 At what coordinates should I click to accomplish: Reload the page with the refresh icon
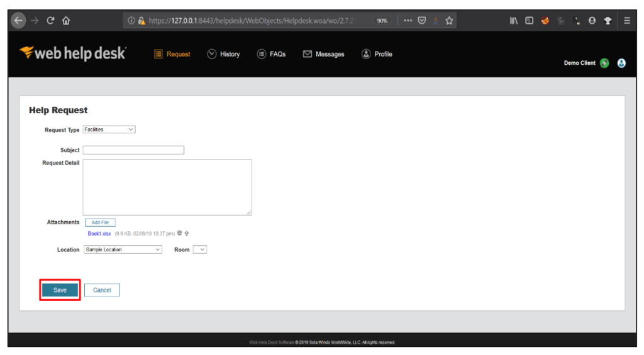coord(50,21)
